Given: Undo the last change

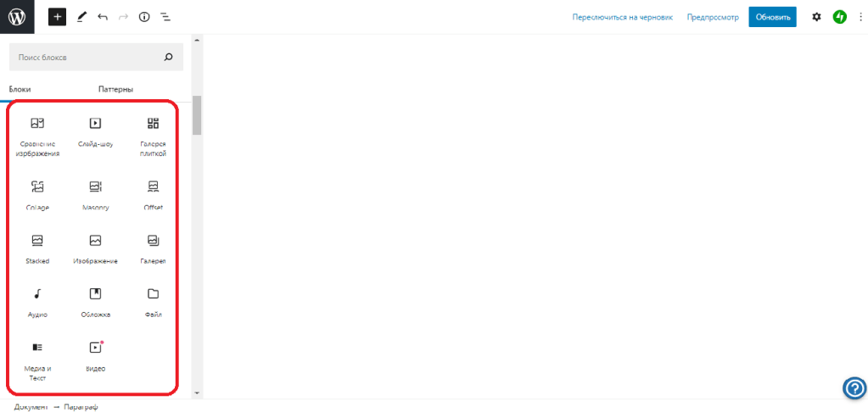Looking at the screenshot, I should [x=103, y=16].
